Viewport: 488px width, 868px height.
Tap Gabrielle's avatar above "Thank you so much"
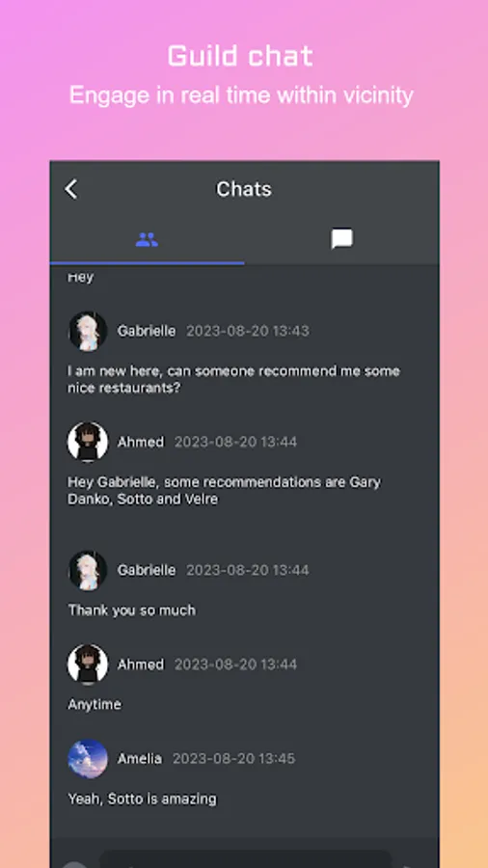click(x=88, y=570)
